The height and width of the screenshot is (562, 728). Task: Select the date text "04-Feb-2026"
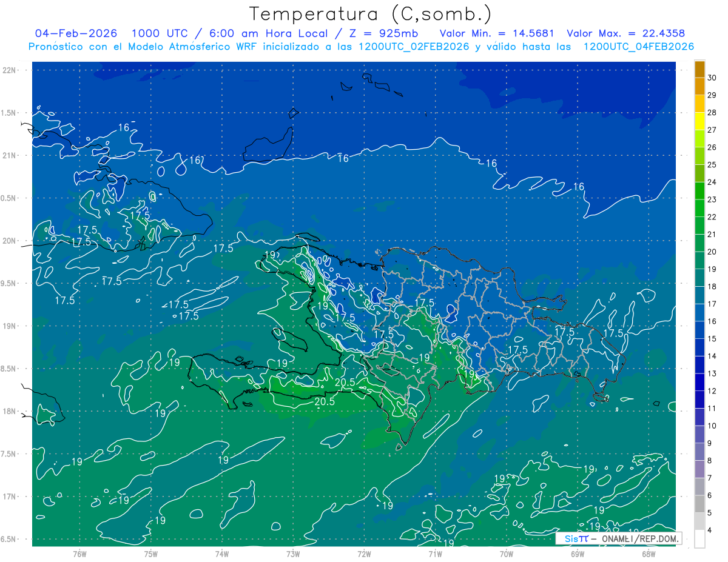coord(76,33)
